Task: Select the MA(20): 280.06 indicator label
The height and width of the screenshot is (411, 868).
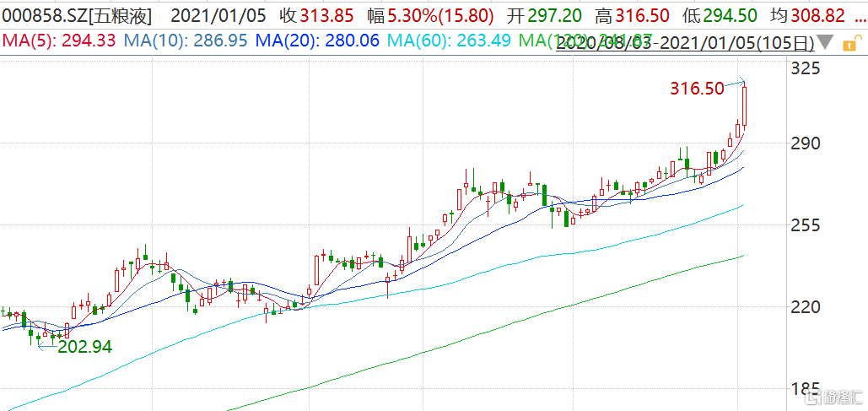Action: 317,41
